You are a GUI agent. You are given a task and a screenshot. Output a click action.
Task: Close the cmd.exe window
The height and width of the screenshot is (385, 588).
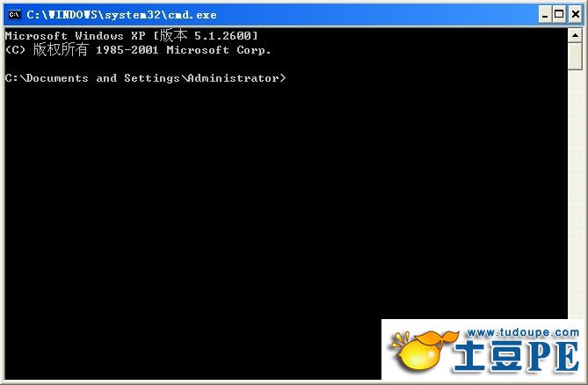click(x=575, y=15)
